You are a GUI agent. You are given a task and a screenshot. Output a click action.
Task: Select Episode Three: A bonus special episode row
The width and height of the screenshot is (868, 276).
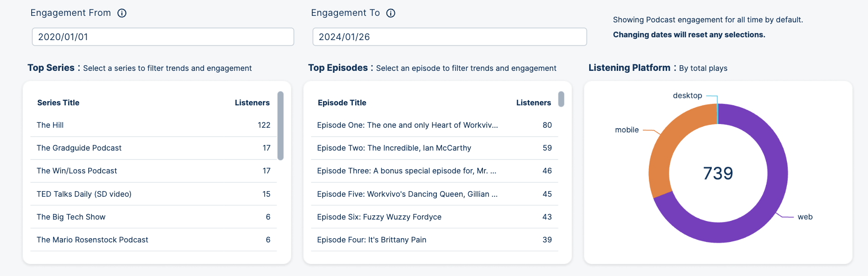coord(434,171)
